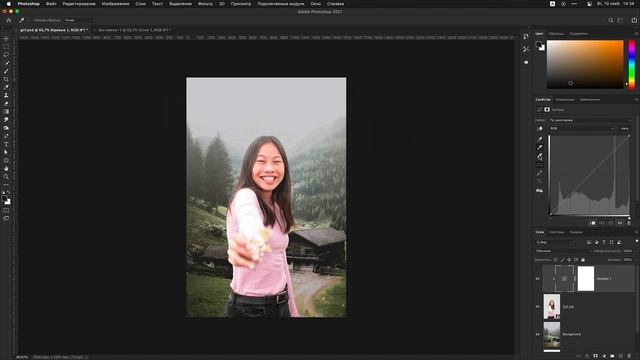Image resolution: width=640 pixels, height=360 pixels.
Task: Click the Photoshop application menu
Action: (29, 4)
